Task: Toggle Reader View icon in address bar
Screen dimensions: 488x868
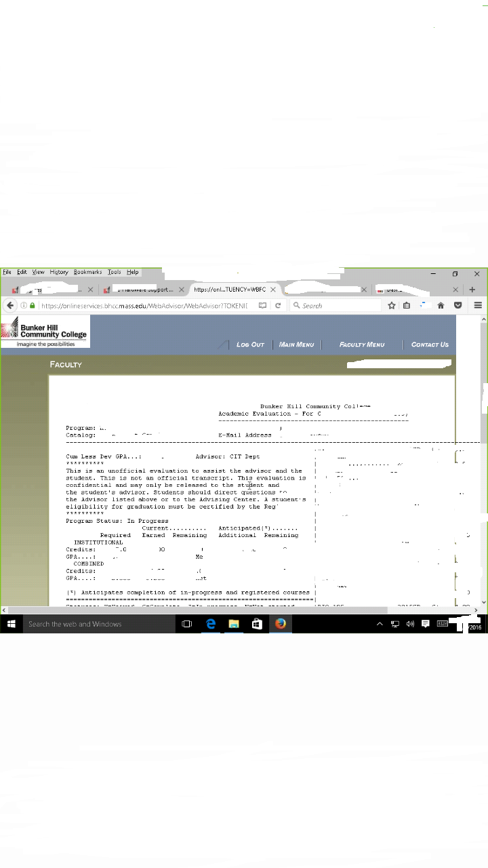Action: 262,306
